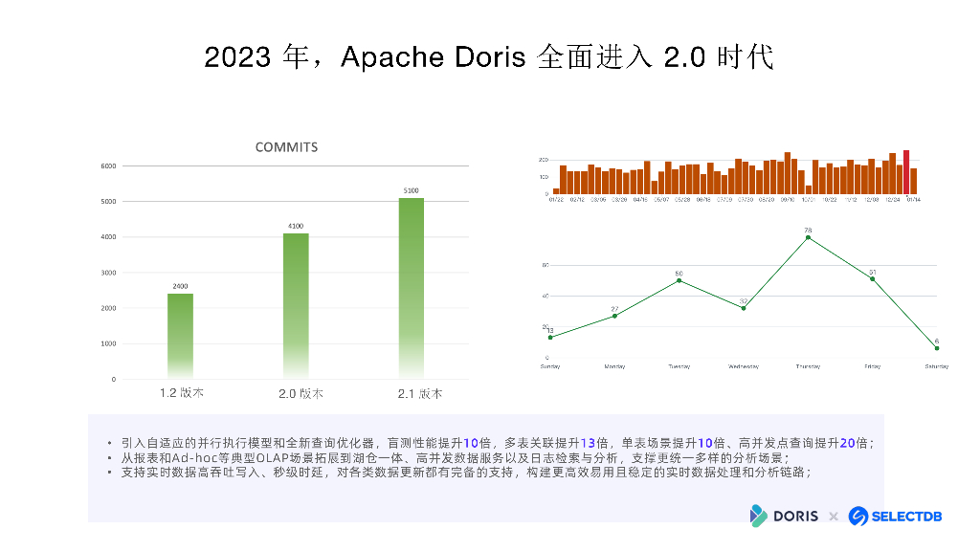
Task: Click the Saturday data point labeled 6
Action: coord(937,348)
